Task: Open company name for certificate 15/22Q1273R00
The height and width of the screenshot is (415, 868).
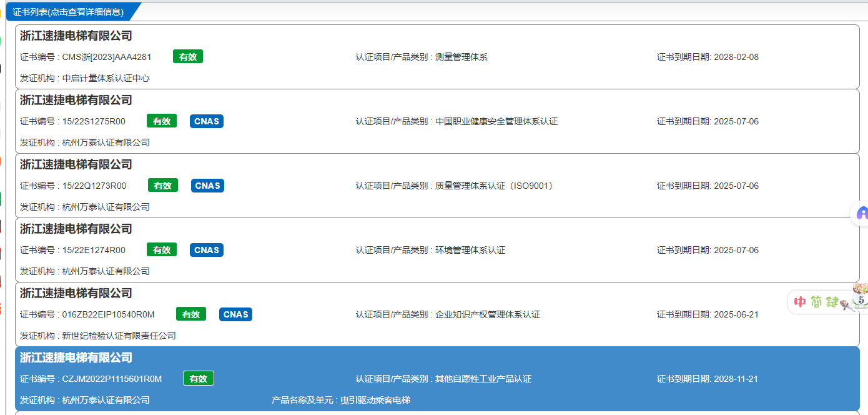Action: (76, 164)
